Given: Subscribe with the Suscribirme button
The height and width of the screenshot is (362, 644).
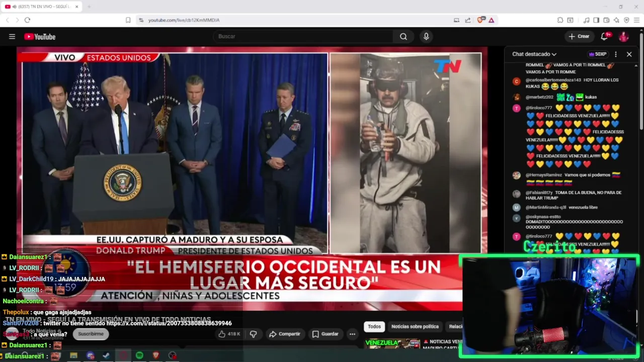Looking at the screenshot, I should pos(91,334).
